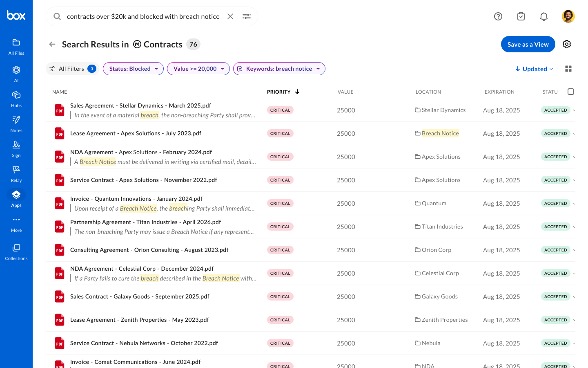
Task: Open the Apps section in the sidebar
Action: coord(16,199)
